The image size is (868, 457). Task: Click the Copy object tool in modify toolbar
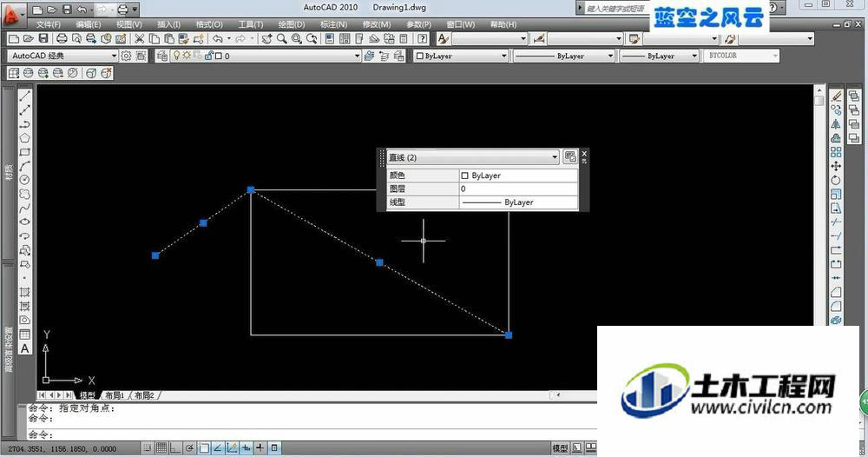(836, 109)
